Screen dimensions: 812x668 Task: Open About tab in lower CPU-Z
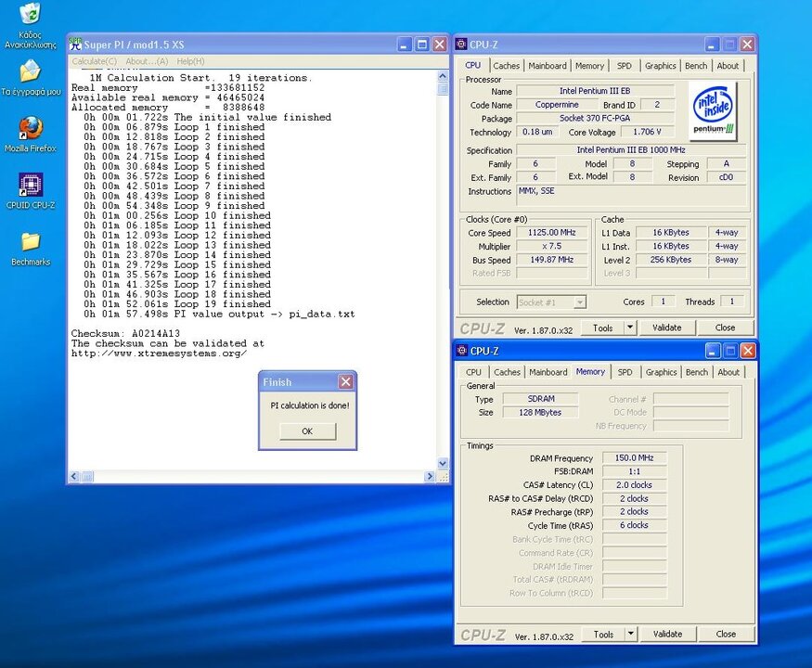click(x=728, y=372)
